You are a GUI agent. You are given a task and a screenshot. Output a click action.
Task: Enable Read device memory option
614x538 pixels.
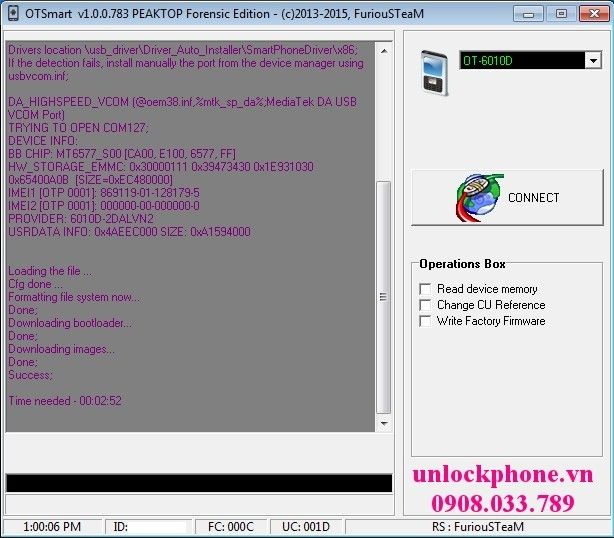(426, 289)
